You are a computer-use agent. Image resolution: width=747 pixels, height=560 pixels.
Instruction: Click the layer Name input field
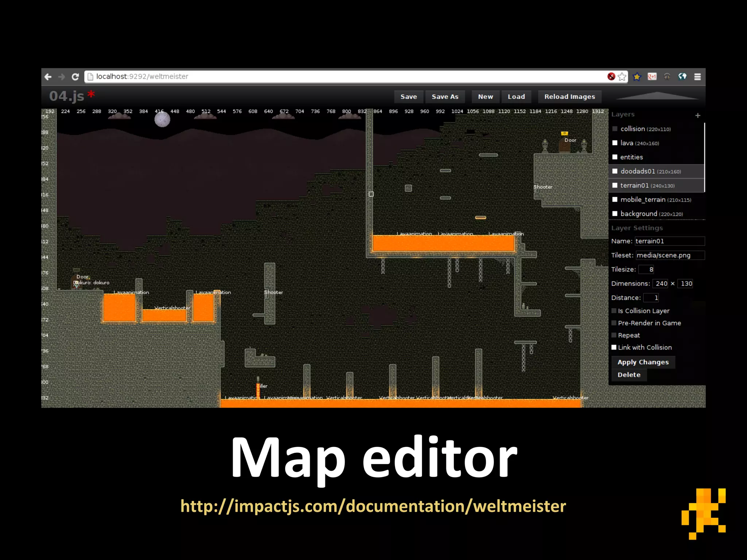[670, 241]
